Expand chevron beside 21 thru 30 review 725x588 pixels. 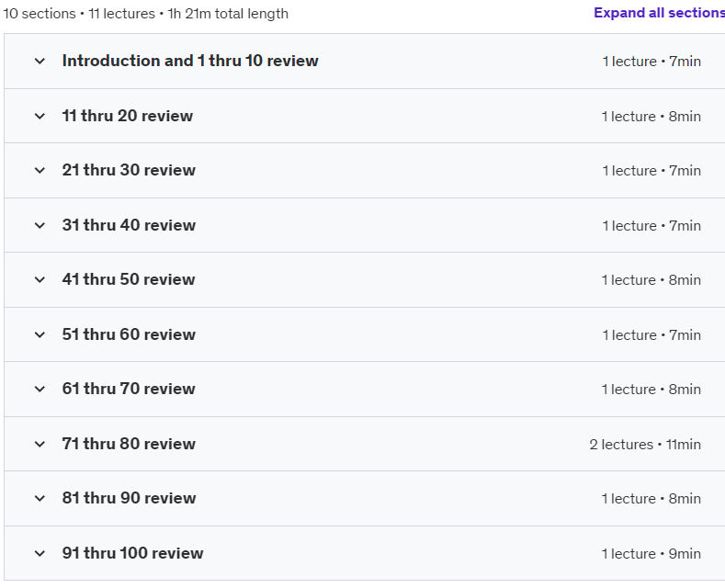click(x=40, y=171)
